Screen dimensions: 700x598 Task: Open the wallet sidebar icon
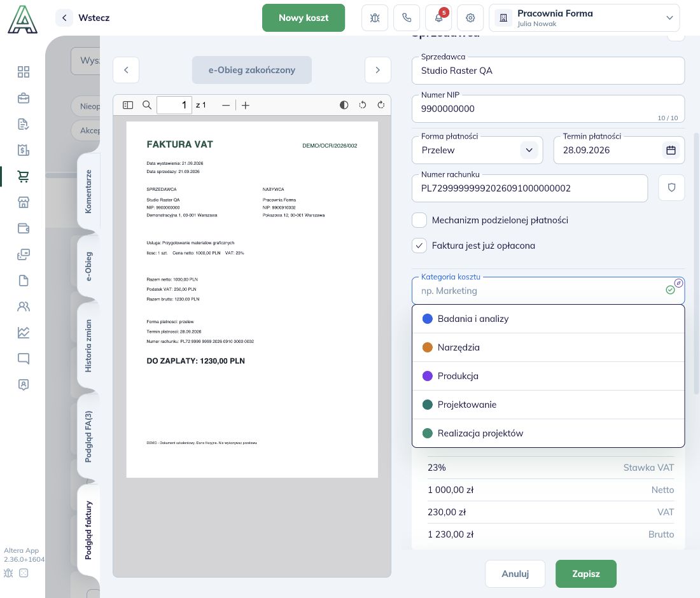coord(23,228)
